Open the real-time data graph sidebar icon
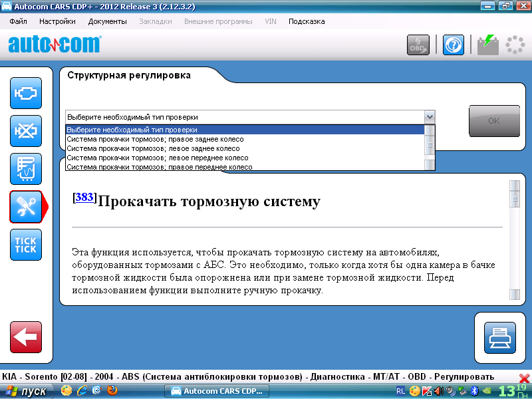 coord(26,169)
